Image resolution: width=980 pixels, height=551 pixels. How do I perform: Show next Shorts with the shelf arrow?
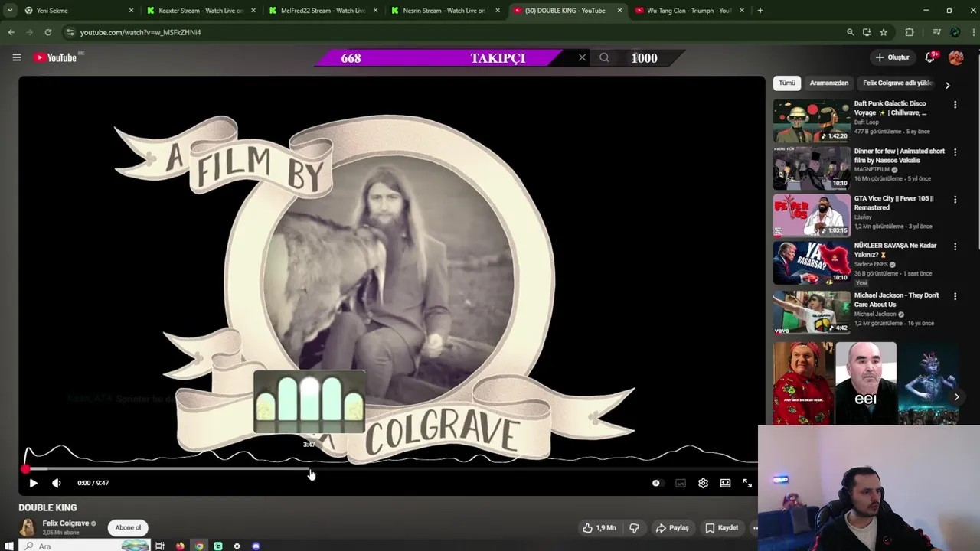(956, 396)
